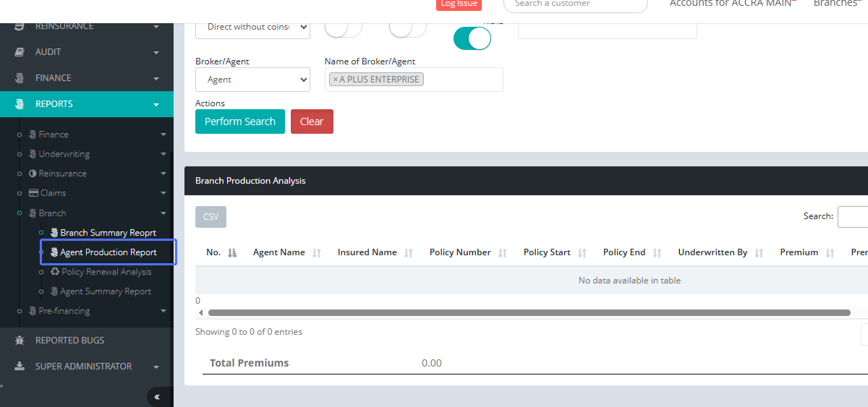Open the Branch Summary Report page
The image size is (868, 407).
(108, 233)
